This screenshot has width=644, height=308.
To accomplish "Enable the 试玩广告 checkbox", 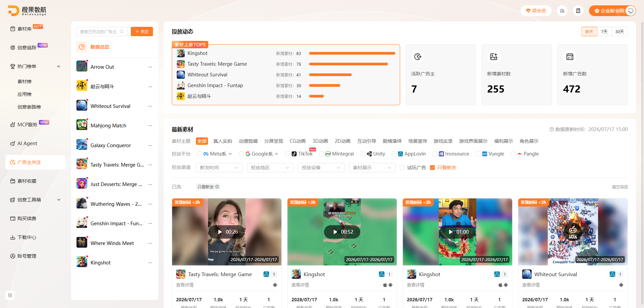I will (x=402, y=168).
